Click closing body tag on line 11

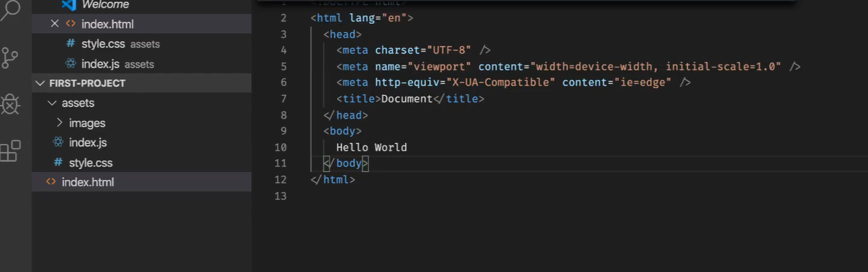(x=346, y=163)
